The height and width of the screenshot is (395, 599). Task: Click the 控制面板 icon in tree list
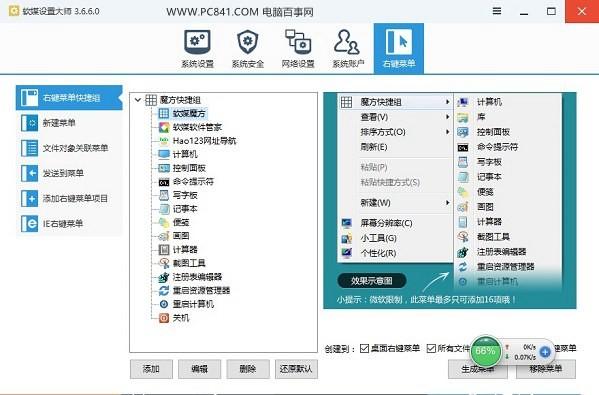pos(164,168)
